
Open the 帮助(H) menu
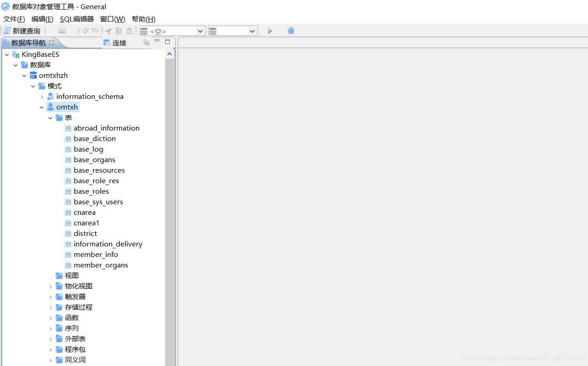(x=144, y=19)
